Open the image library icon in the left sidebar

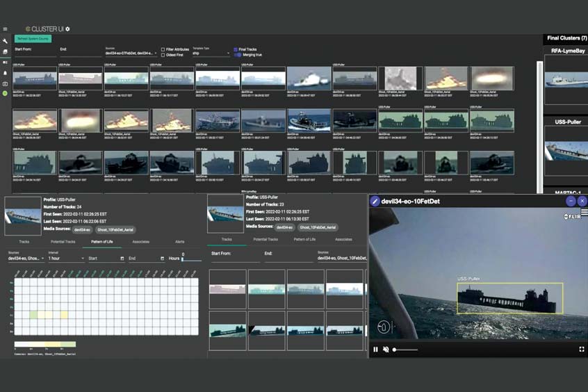[5, 51]
